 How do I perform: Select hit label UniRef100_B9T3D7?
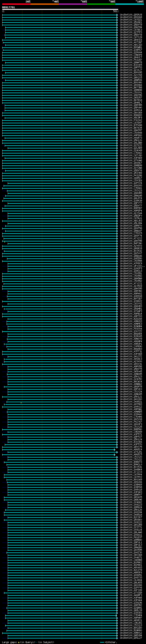click(x=131, y=299)
